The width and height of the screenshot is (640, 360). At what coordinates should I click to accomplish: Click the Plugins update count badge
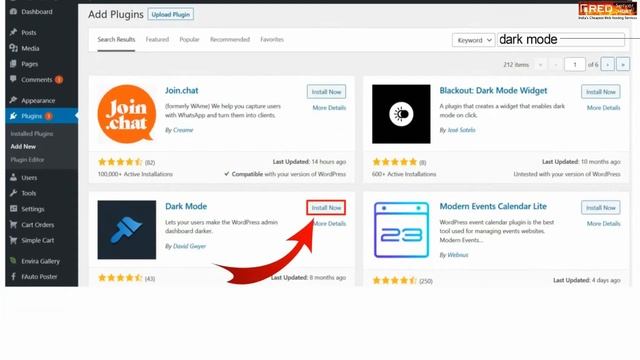49,116
